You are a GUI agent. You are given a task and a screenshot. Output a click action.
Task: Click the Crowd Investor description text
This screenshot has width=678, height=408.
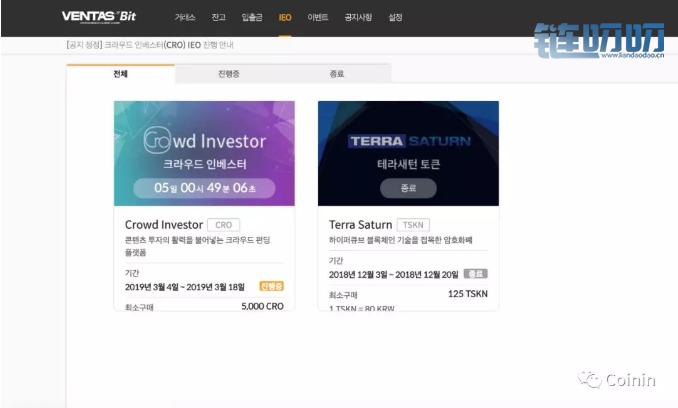pos(198,246)
